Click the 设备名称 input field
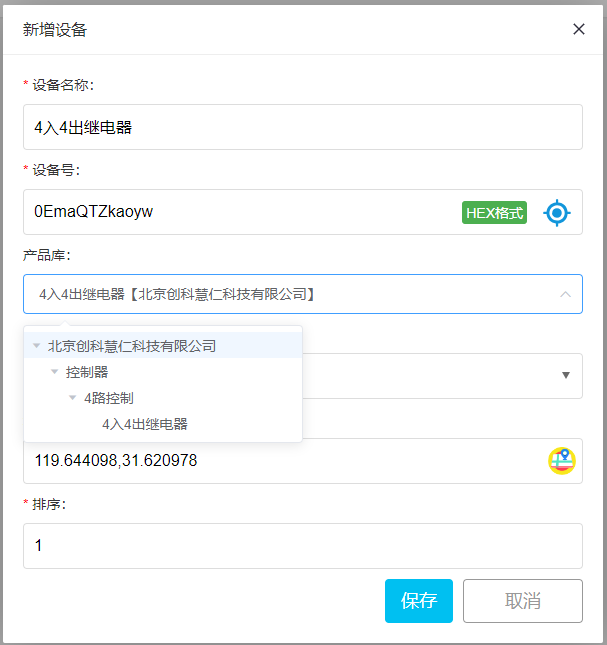The width and height of the screenshot is (607, 645). click(303, 127)
